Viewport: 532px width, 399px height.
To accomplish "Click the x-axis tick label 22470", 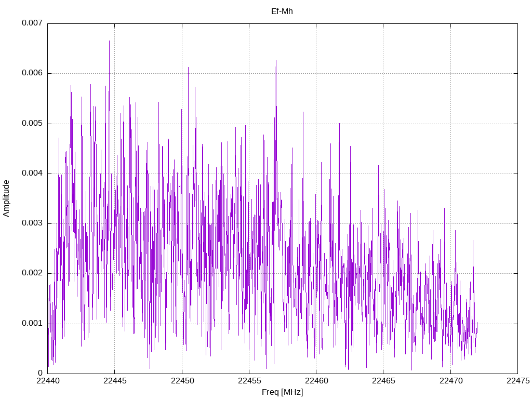I will (451, 381).
